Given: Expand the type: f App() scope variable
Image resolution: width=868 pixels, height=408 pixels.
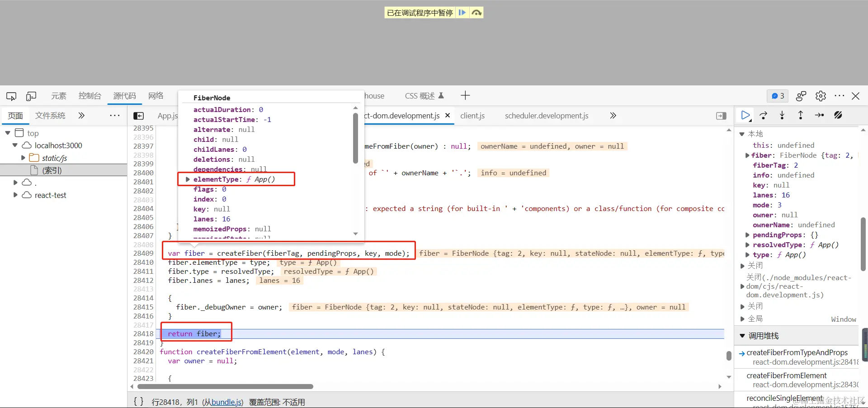Looking at the screenshot, I should point(747,255).
